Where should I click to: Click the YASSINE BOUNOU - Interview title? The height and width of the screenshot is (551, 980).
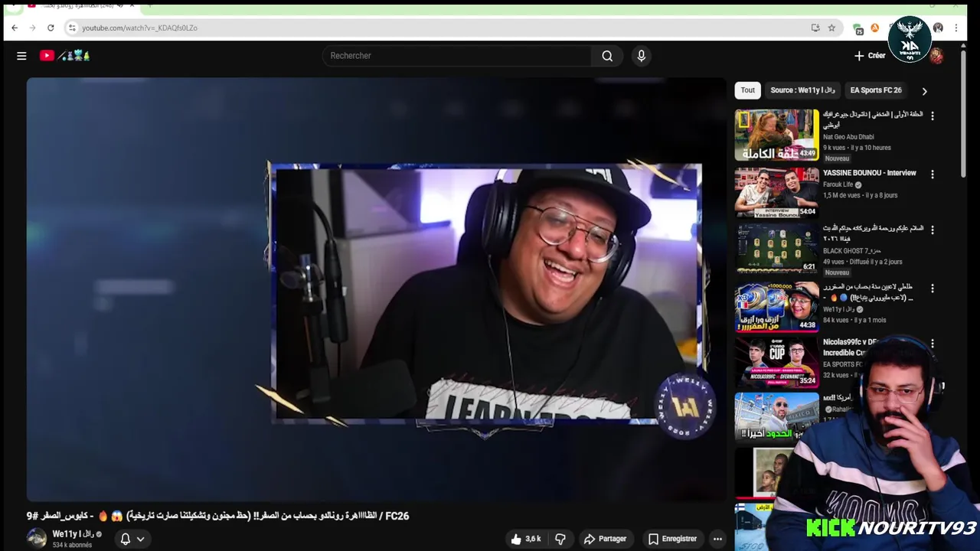869,173
